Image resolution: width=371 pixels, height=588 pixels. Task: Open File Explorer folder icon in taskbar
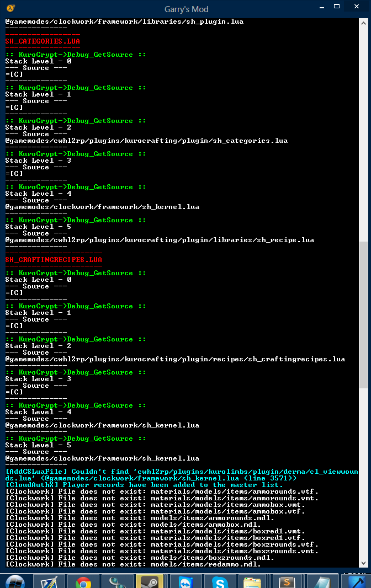[x=252, y=582]
